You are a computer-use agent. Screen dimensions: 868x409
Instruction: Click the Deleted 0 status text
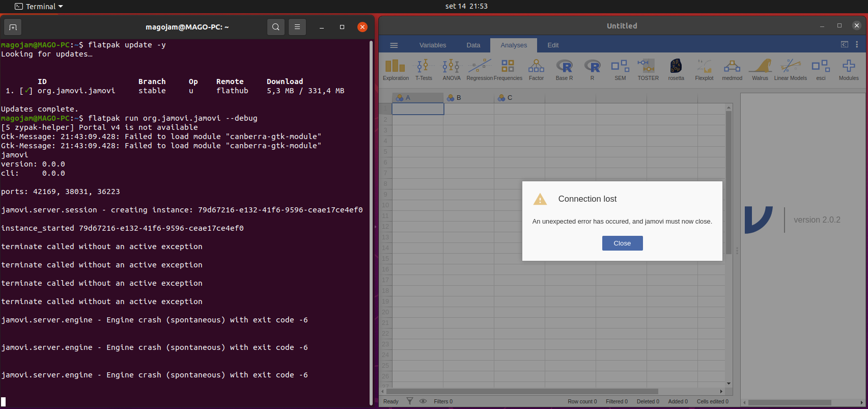[648, 401]
